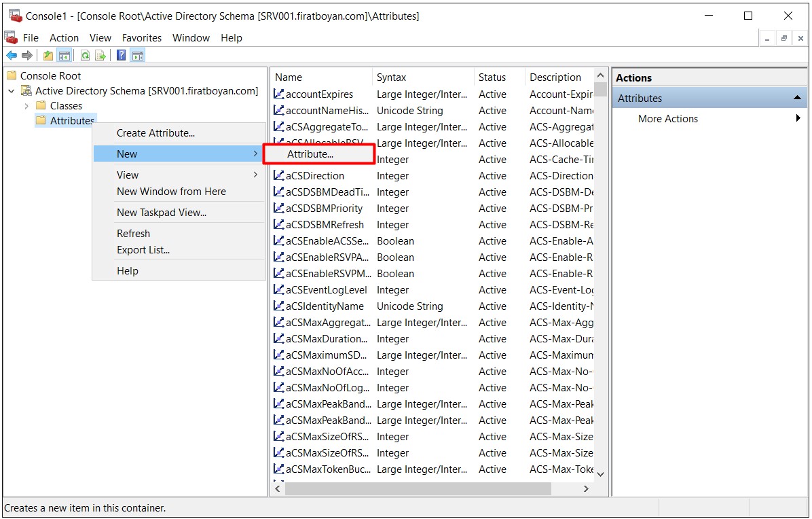Open the File menu
The height and width of the screenshot is (519, 812).
[31, 38]
